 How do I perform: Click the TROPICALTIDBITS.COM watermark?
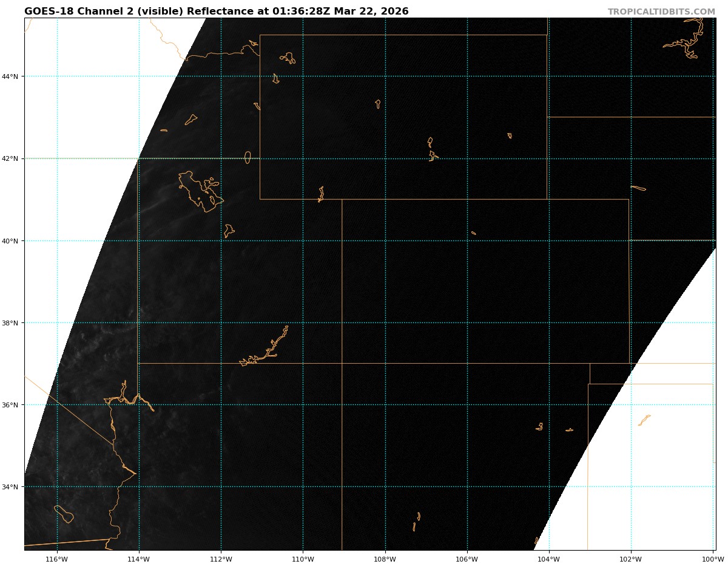[x=661, y=12]
